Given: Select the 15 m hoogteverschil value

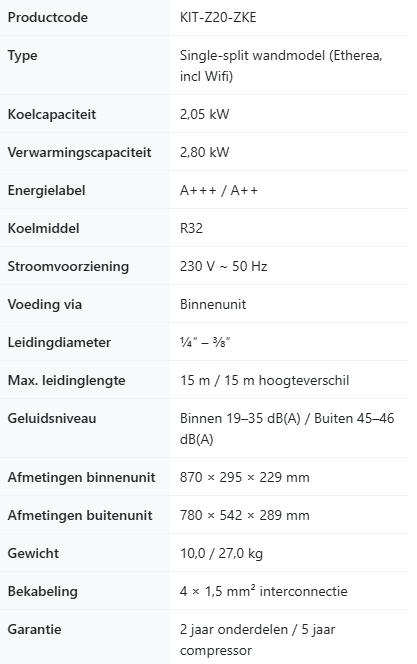Looking at the screenshot, I should click(265, 380).
